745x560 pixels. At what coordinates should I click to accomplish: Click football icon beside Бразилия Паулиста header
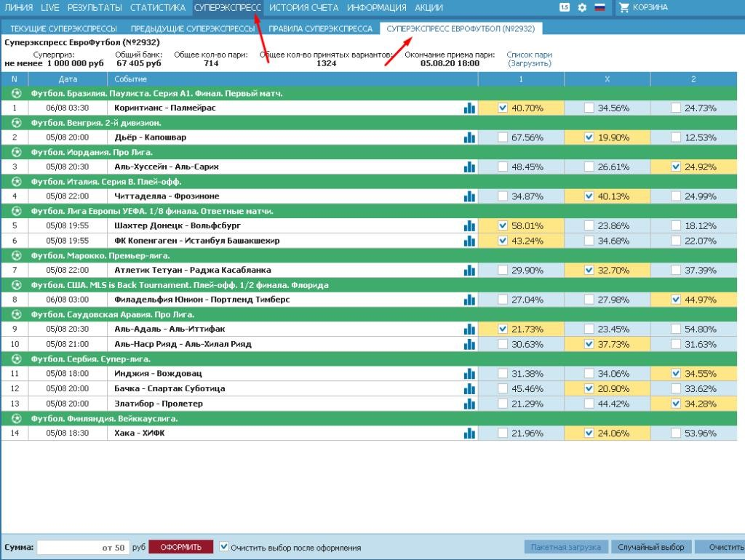[x=16, y=94]
